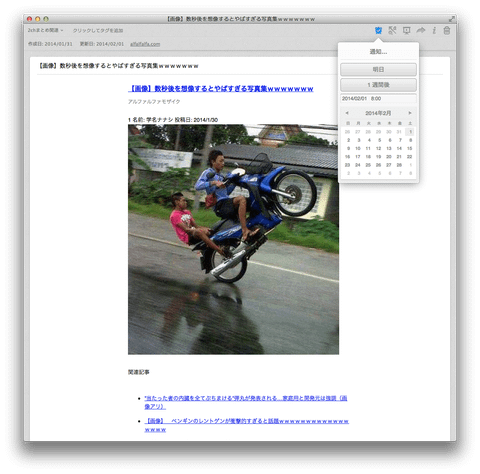The width and height of the screenshot is (480, 474).
Task: Click the 通知... header in reminder popover
Action: point(378,52)
